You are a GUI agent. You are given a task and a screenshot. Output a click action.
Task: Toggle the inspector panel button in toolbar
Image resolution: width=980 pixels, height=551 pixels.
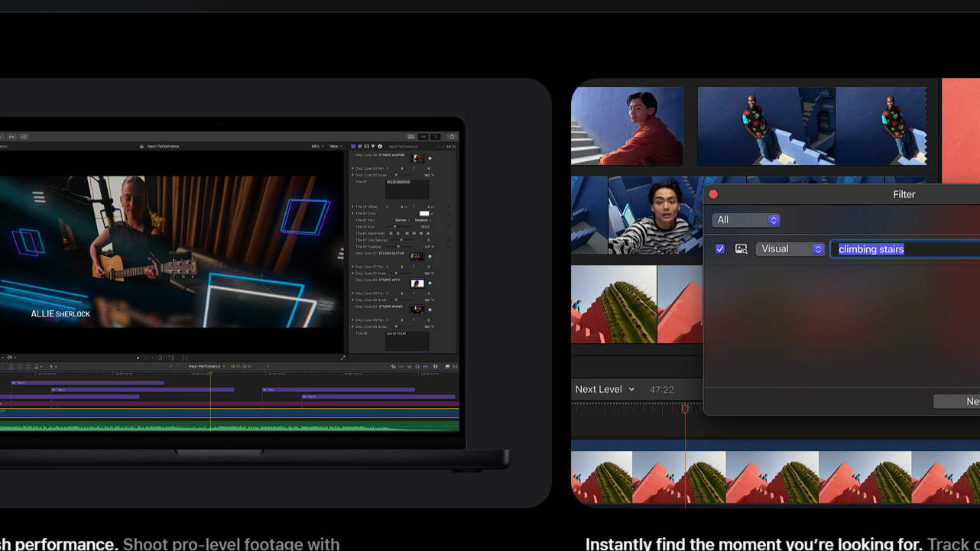[x=435, y=137]
